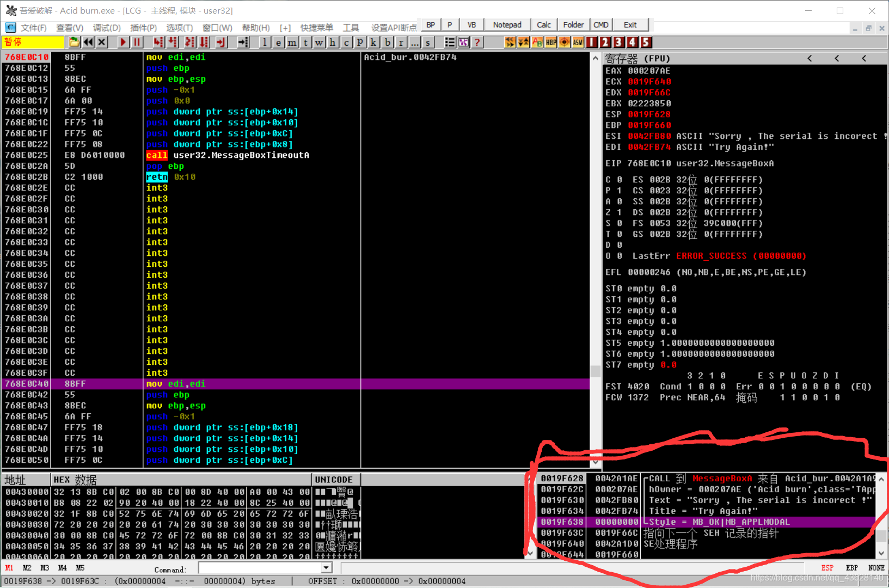Click the VB button
The height and width of the screenshot is (588, 889).
pyautogui.click(x=471, y=24)
